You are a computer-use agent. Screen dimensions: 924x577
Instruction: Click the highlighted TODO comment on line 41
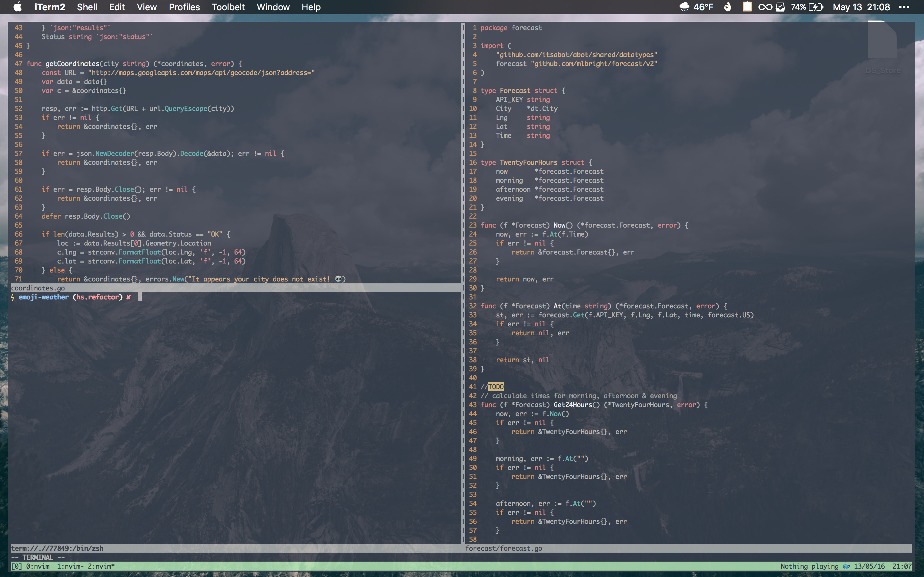[496, 387]
